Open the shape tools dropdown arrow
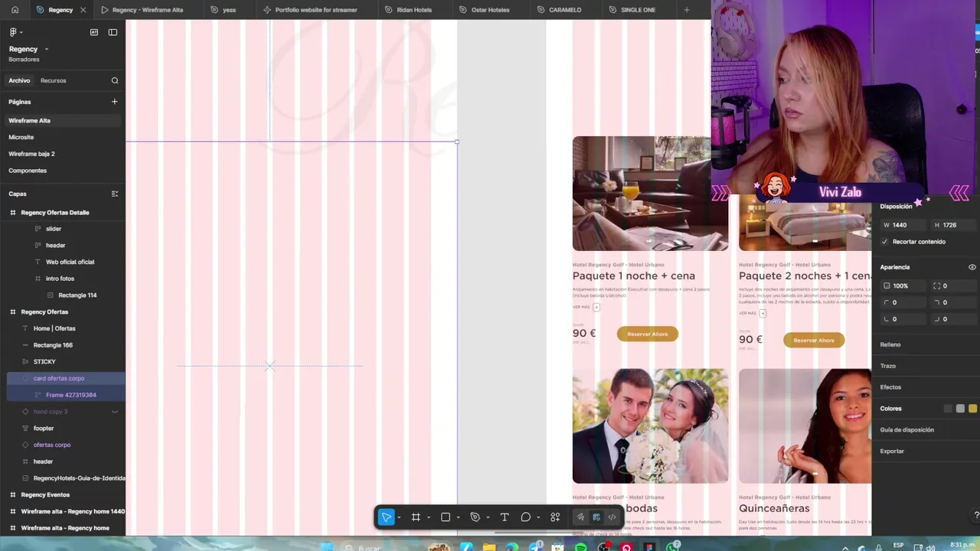 coord(458,518)
